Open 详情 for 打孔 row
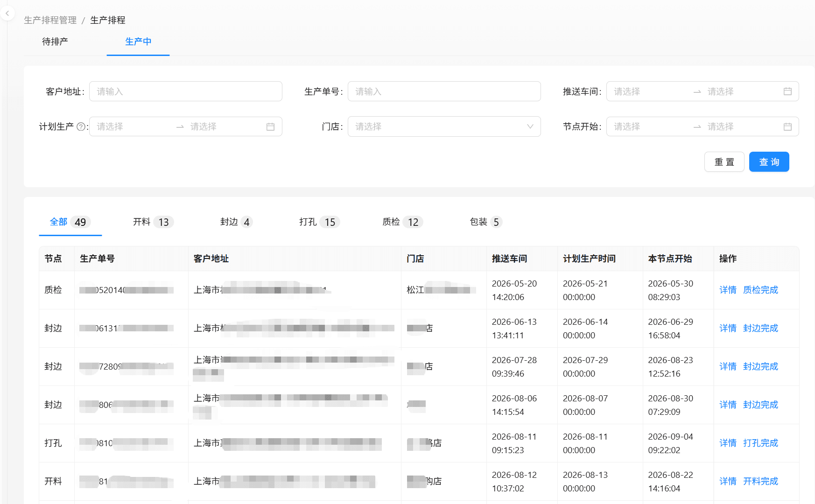This screenshot has width=815, height=504. click(728, 443)
